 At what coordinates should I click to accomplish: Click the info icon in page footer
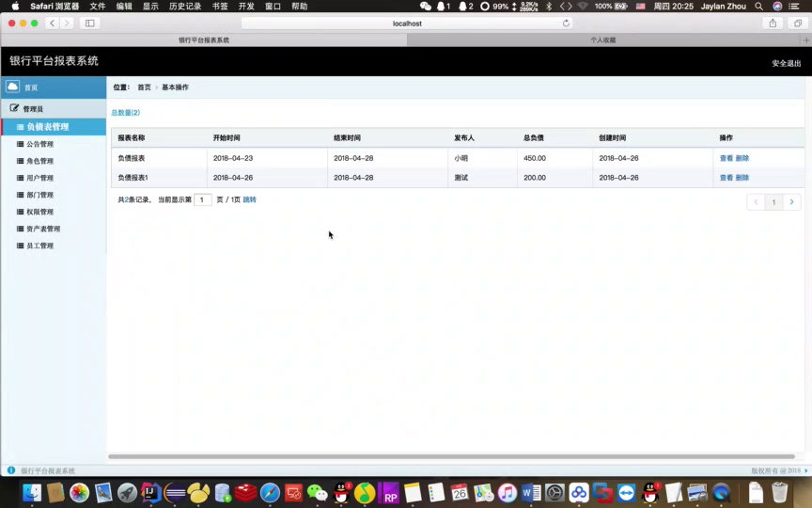tap(11, 470)
